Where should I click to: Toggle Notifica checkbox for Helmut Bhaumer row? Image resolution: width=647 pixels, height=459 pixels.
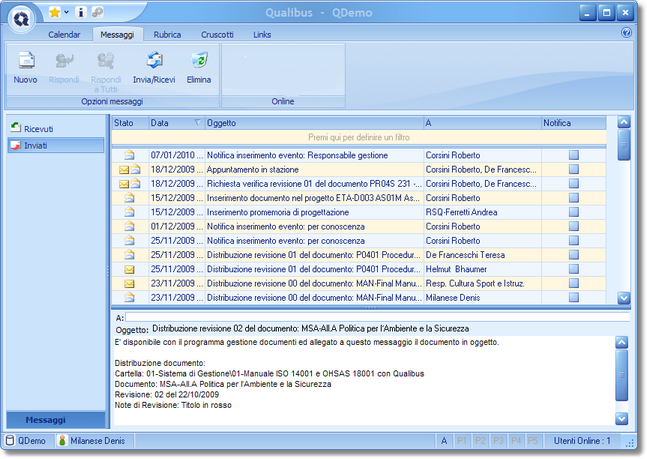pos(574,269)
